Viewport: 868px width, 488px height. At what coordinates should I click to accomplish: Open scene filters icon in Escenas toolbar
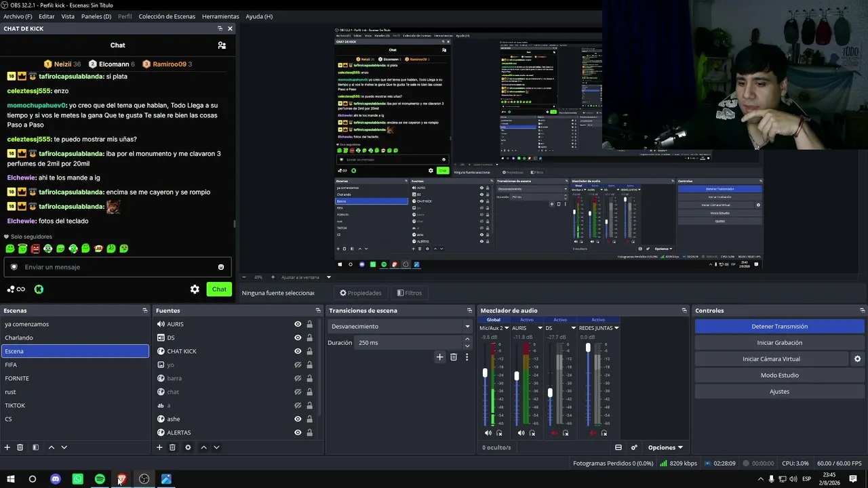(x=35, y=447)
